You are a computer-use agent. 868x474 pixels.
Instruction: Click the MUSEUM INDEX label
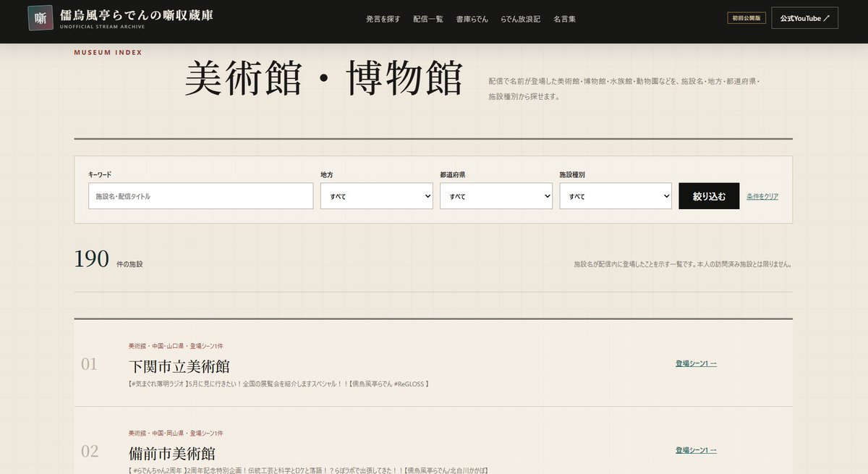click(x=108, y=53)
